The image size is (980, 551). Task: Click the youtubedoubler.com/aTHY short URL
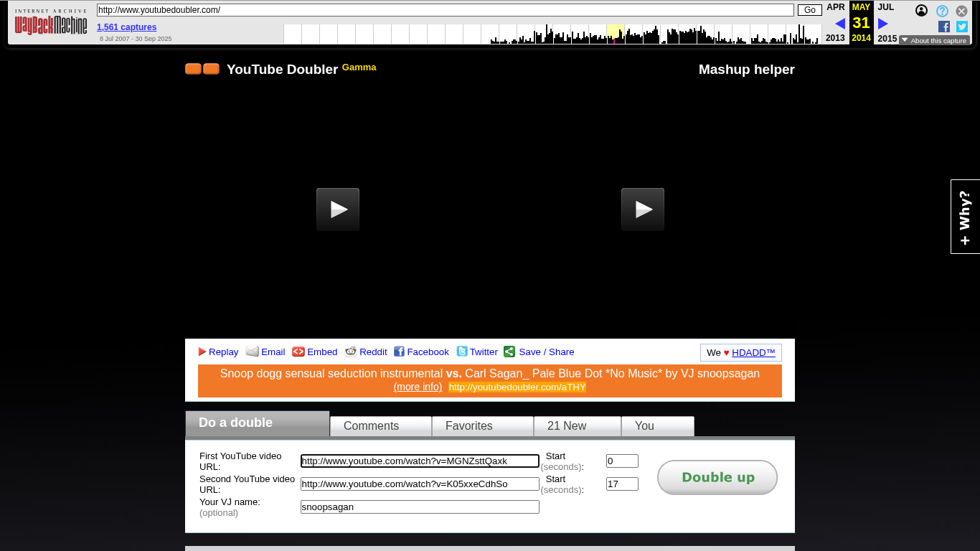(x=517, y=387)
